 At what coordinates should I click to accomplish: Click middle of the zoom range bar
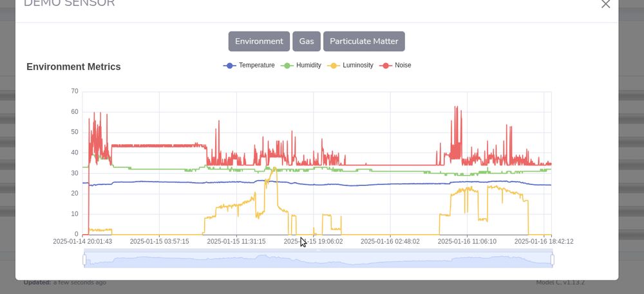(x=318, y=259)
